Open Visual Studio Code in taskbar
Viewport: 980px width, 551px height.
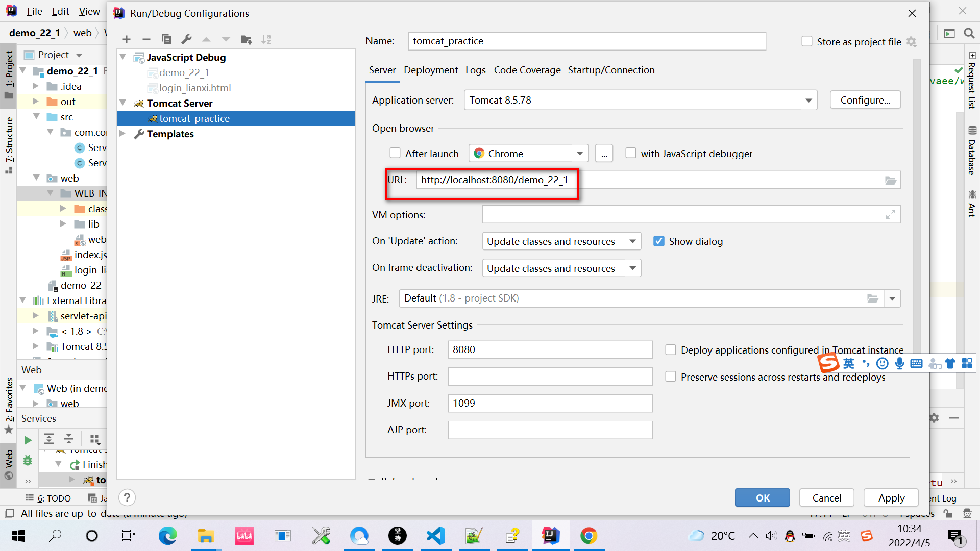436,536
